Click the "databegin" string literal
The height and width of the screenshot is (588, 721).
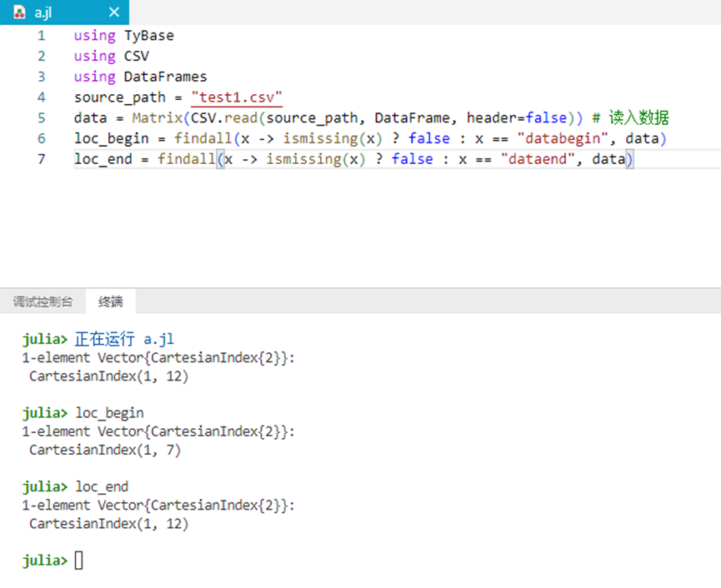[x=563, y=139]
